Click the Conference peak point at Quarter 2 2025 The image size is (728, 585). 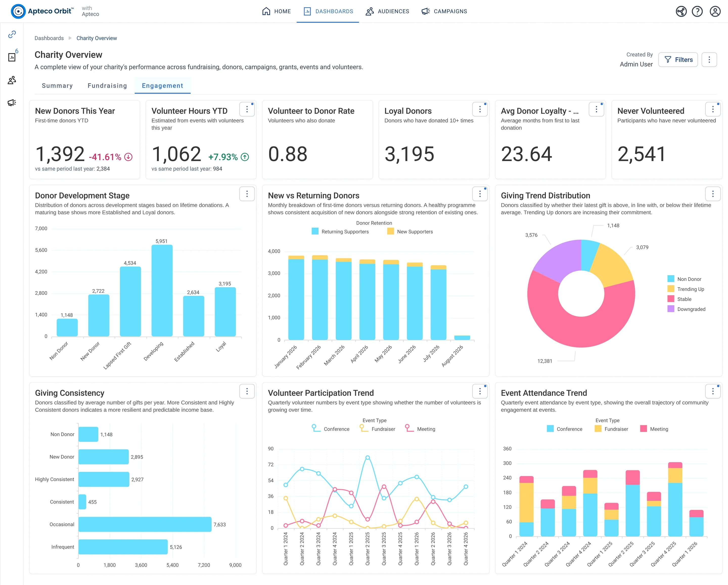click(367, 458)
